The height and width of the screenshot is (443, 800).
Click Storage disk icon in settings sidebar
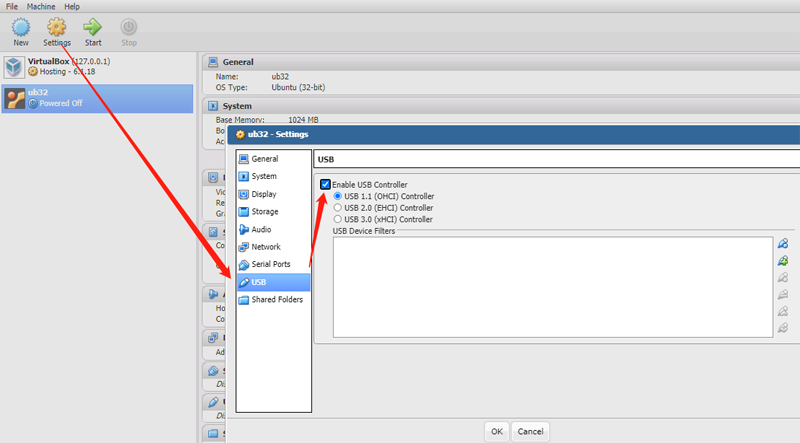(244, 212)
